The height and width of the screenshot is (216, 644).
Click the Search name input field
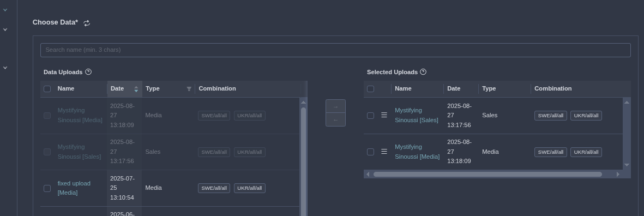coord(335,50)
